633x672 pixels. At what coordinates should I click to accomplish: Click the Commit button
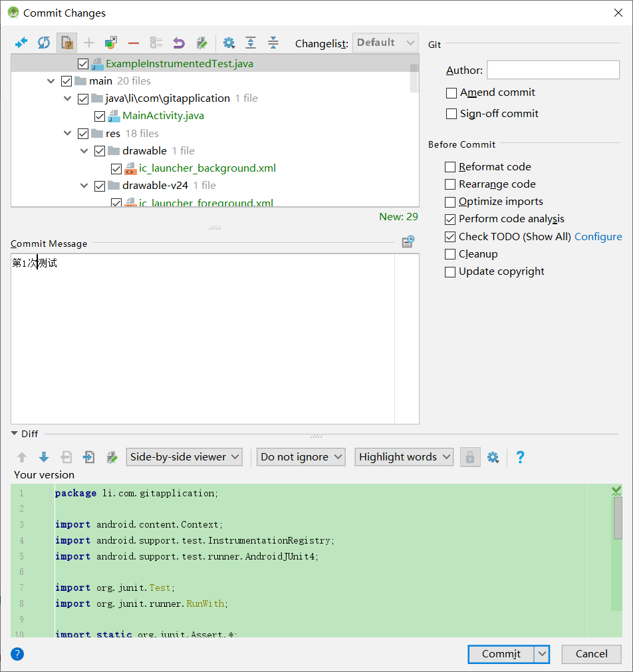tap(501, 654)
